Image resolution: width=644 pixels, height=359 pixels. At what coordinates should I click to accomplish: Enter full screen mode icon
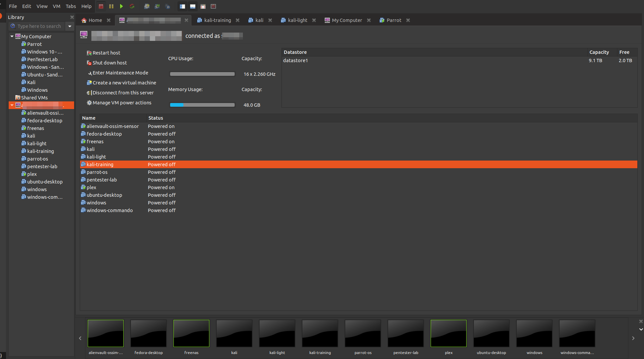pyautogui.click(x=203, y=6)
